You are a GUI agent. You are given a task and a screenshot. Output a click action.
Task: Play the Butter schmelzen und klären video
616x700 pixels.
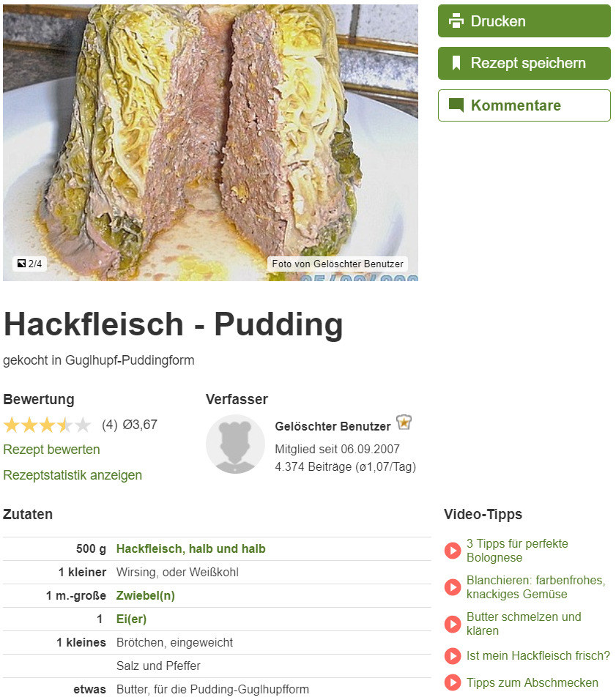pos(453,624)
